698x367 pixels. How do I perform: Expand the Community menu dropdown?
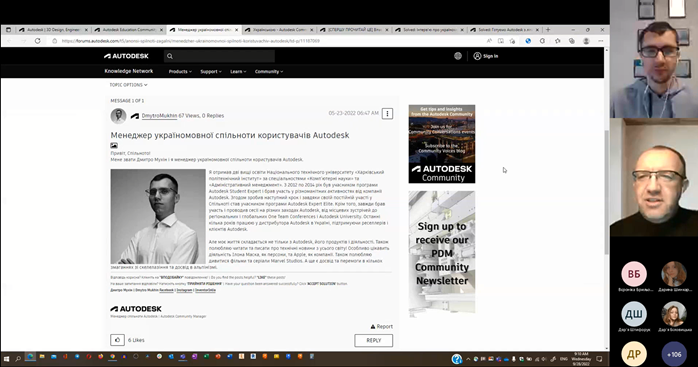[x=269, y=71]
